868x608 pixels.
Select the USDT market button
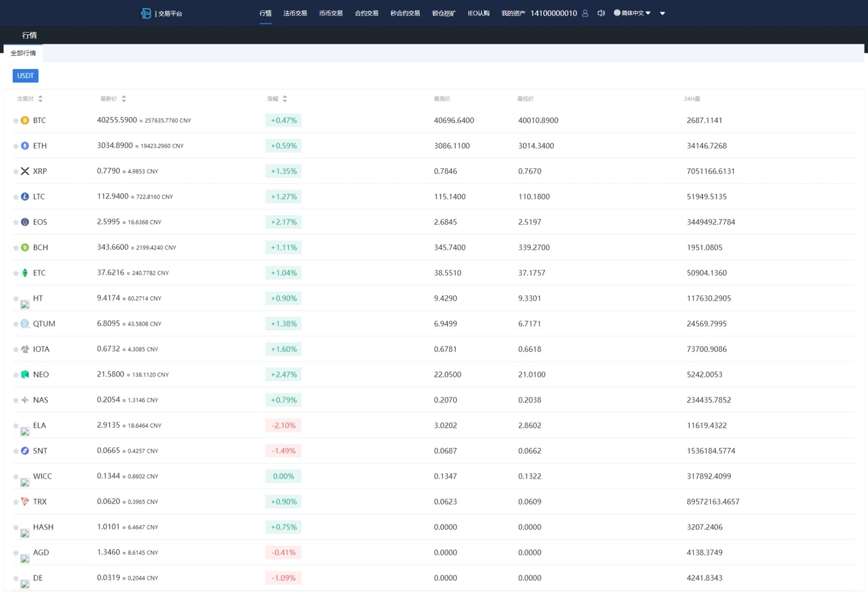pos(25,75)
